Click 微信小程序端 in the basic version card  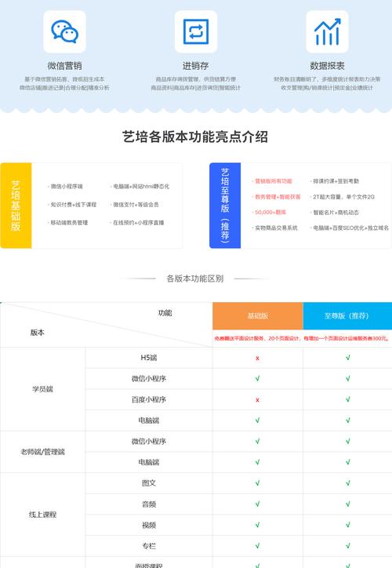[x=66, y=186]
